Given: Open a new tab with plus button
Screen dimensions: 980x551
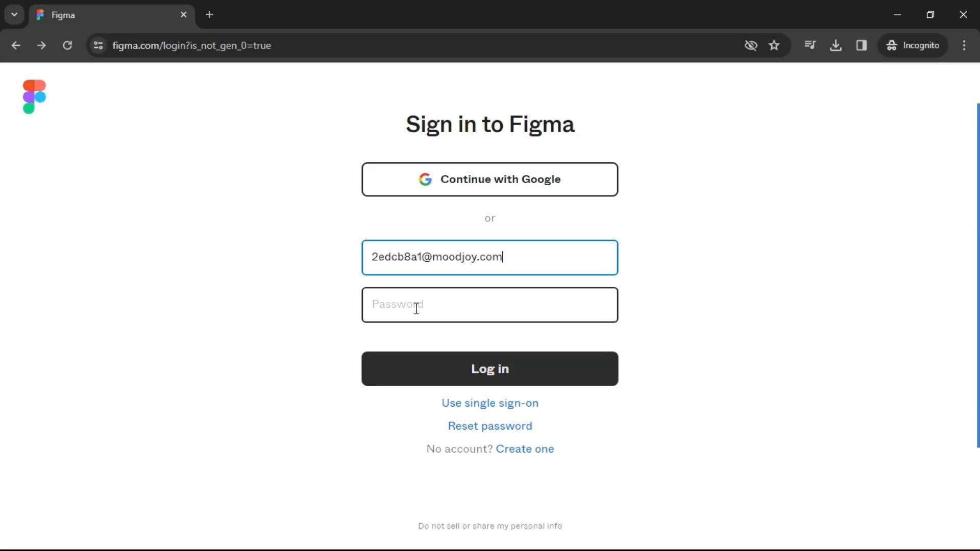Looking at the screenshot, I should pos(209,15).
